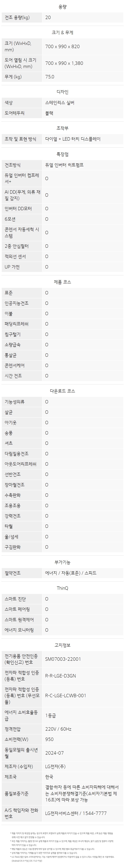Image resolution: width=125 pixels, height=868 pixels.
Task: Click the 700 x 990 x 820 size value
Action: (63, 47)
